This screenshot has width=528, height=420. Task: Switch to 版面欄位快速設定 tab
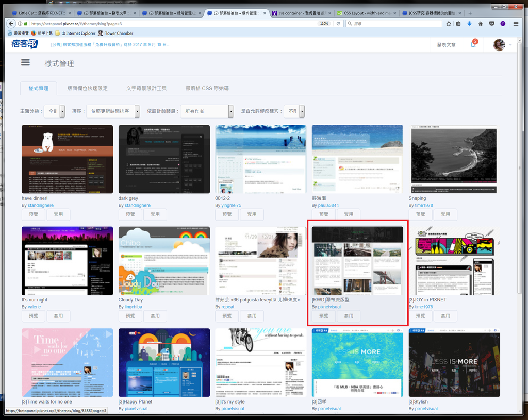point(87,88)
